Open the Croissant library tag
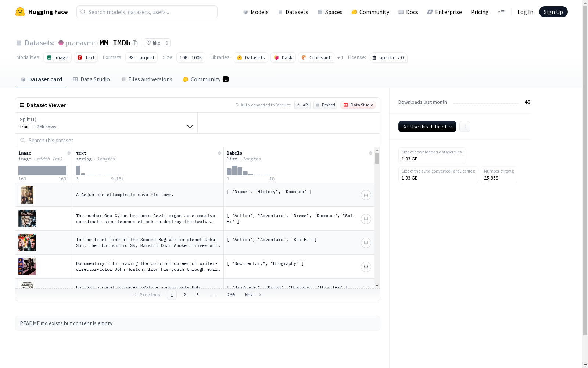The image size is (588, 368). click(x=316, y=57)
